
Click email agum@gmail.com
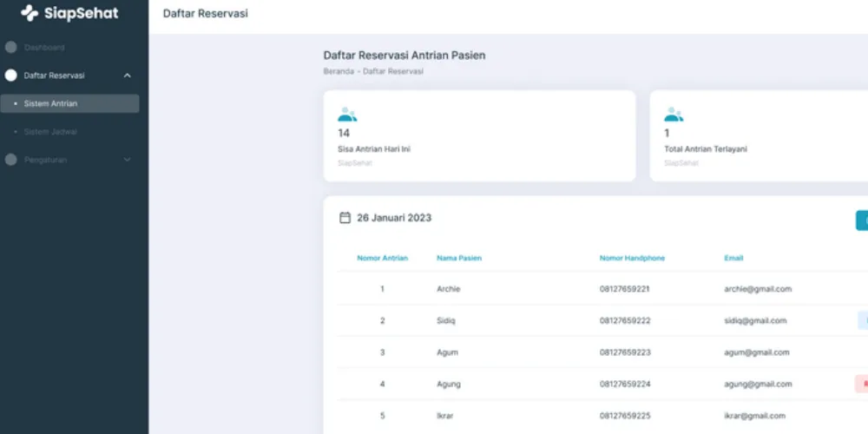757,352
